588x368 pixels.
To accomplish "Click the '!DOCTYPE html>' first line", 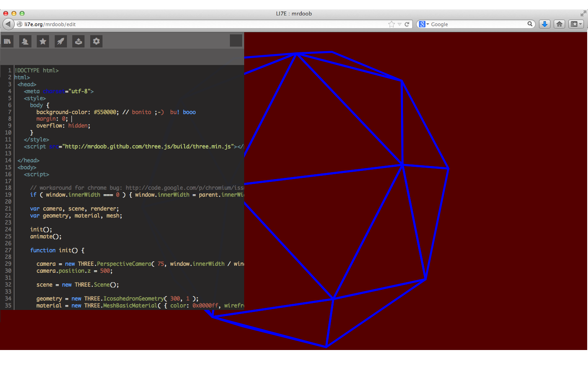I will tap(37, 70).
